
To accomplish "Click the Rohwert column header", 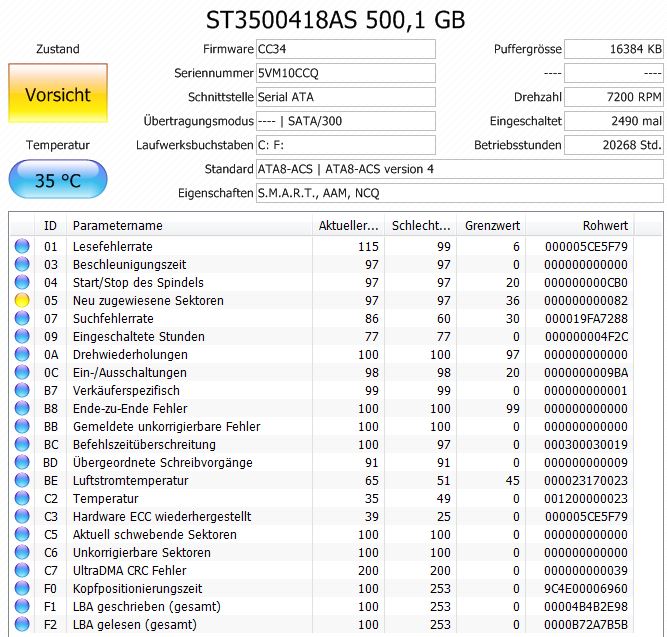I will point(580,225).
